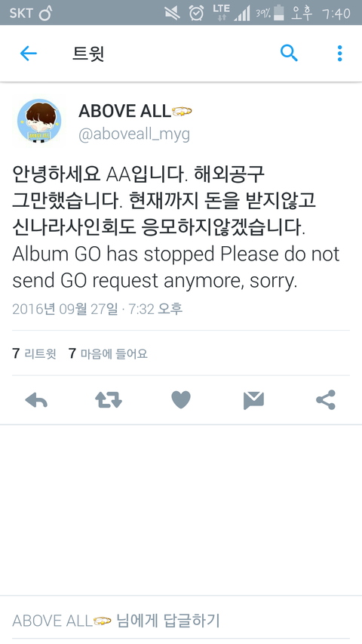Tap the 트윗 header title

pyautogui.click(x=88, y=54)
